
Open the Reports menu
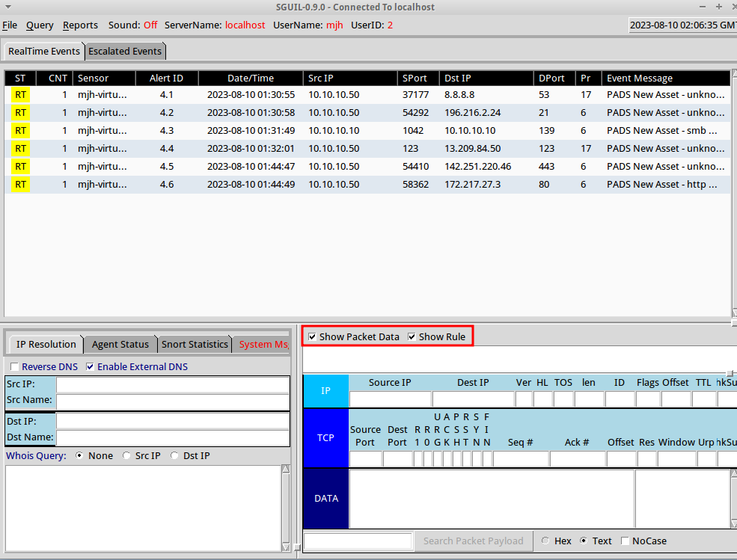[80, 25]
